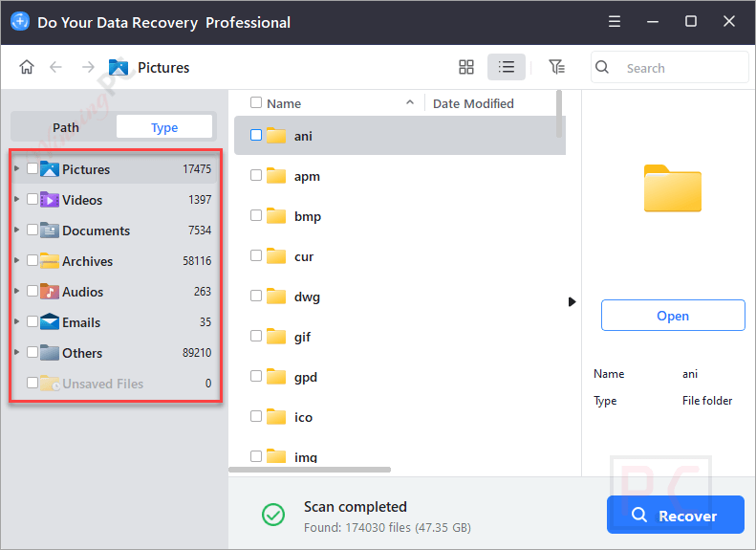The height and width of the screenshot is (550, 756).
Task: Click the vertical scrollbar of file list
Action: pos(559,114)
